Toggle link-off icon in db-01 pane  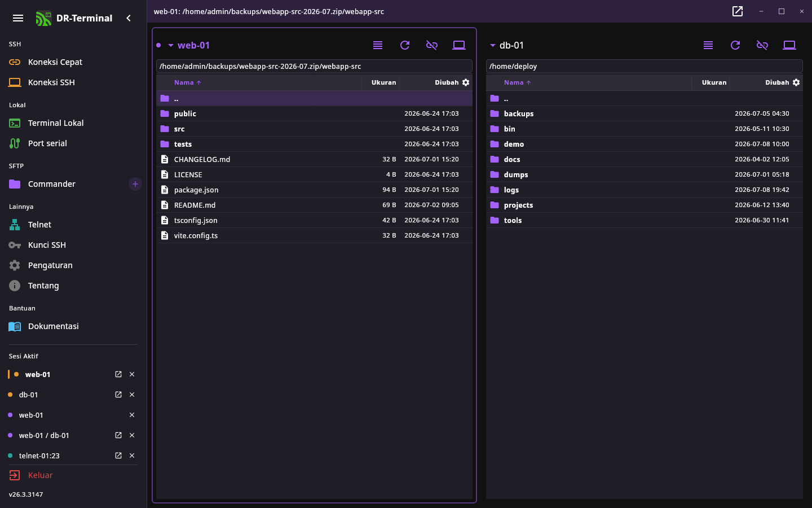(x=762, y=45)
